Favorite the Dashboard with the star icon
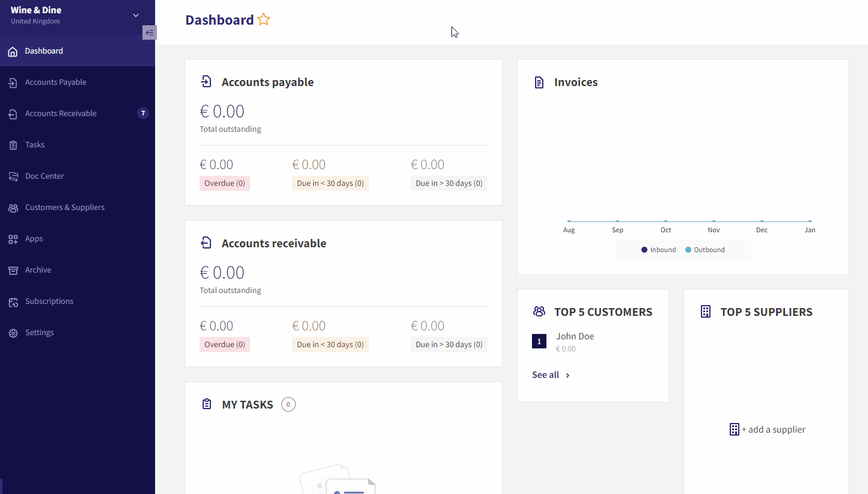The image size is (868, 494). pos(263,20)
